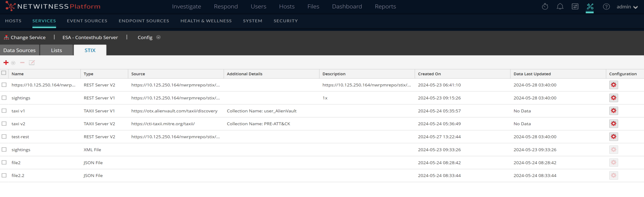Toggle the select-all header checkbox
Screen dimensions: 644x197
[x=4, y=73]
